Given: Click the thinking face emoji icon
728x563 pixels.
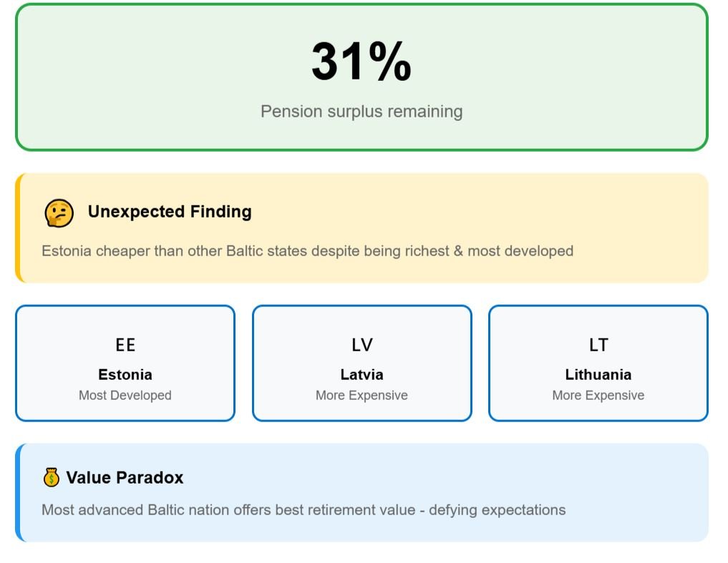Looking at the screenshot, I should [59, 213].
